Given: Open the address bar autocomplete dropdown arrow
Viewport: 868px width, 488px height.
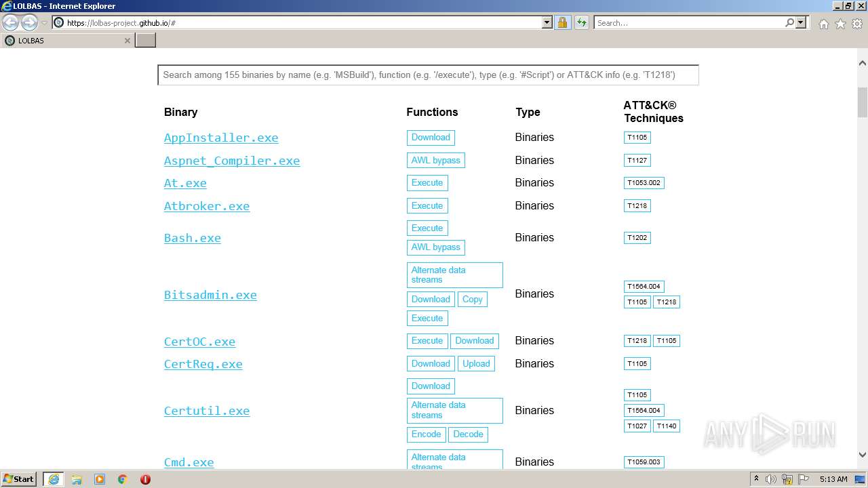Looking at the screenshot, I should tap(547, 22).
